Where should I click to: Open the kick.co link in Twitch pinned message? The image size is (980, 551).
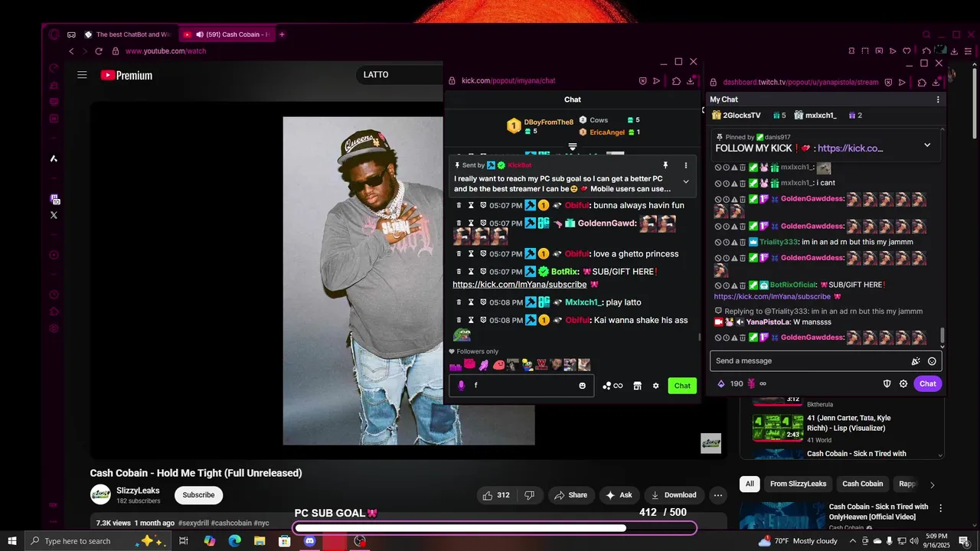point(850,148)
